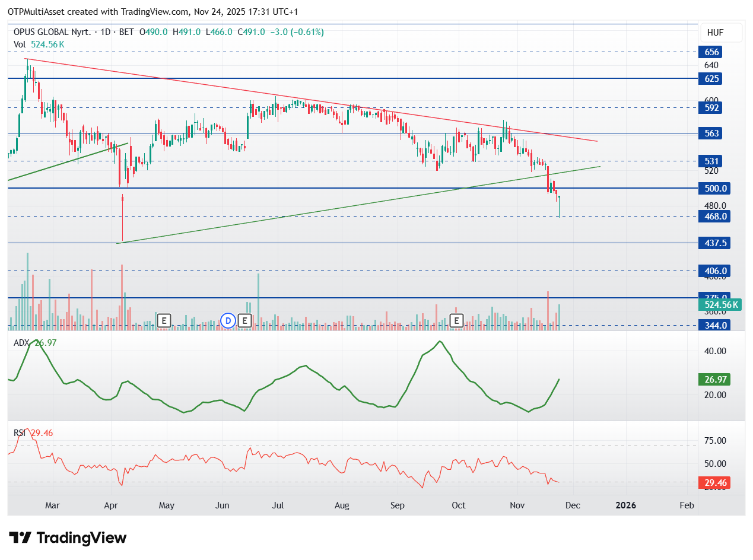Select the Vol indicator legend label

[20, 44]
